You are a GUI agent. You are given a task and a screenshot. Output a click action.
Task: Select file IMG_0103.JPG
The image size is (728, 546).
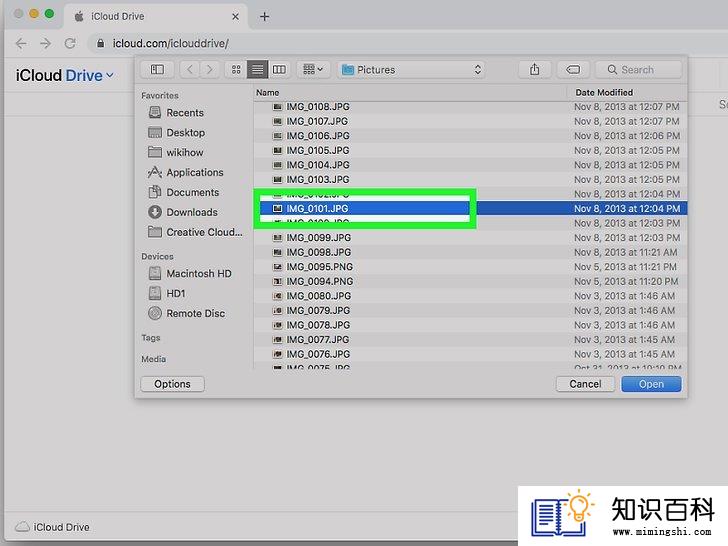[470, 179]
